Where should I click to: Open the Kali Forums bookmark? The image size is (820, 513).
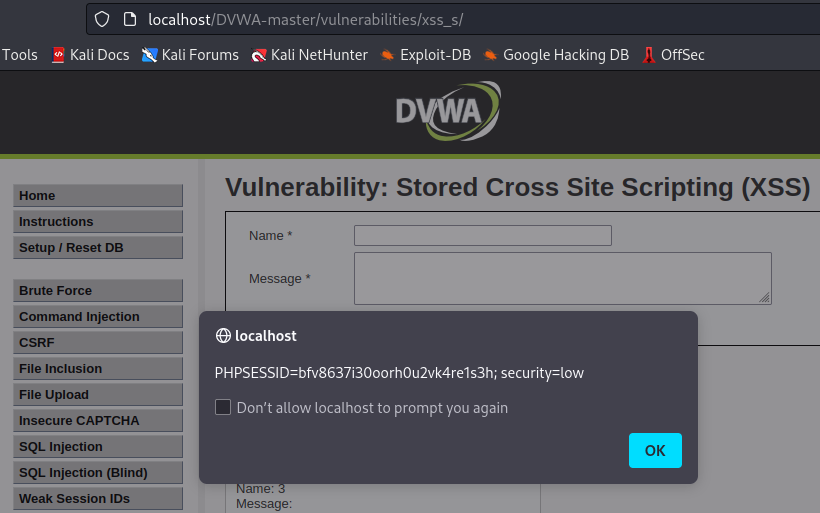190,55
